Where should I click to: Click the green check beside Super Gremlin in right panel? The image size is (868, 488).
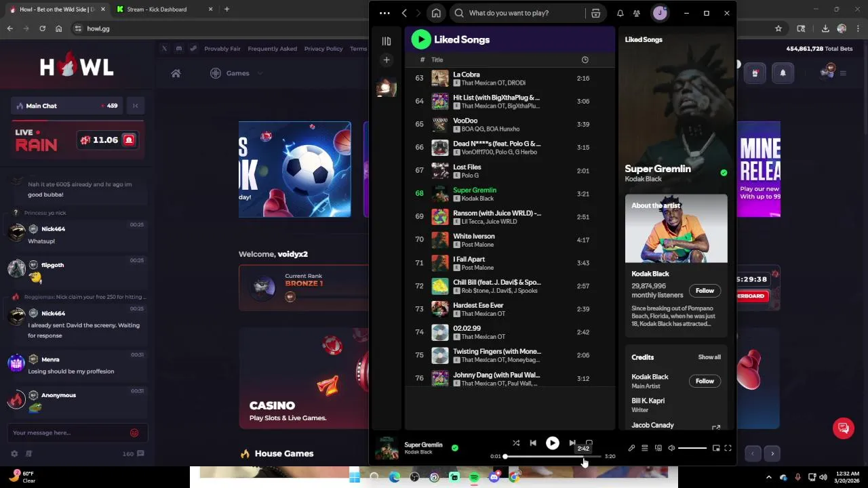724,173
